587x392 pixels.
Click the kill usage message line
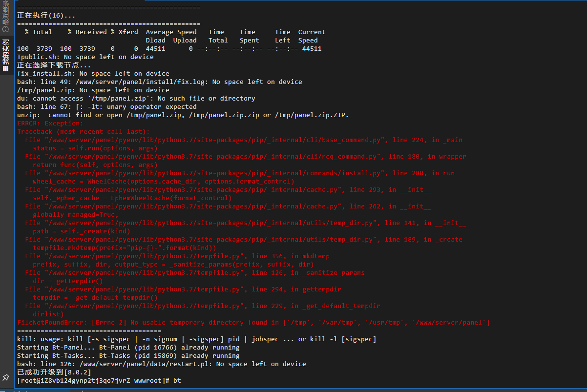[x=196, y=339]
